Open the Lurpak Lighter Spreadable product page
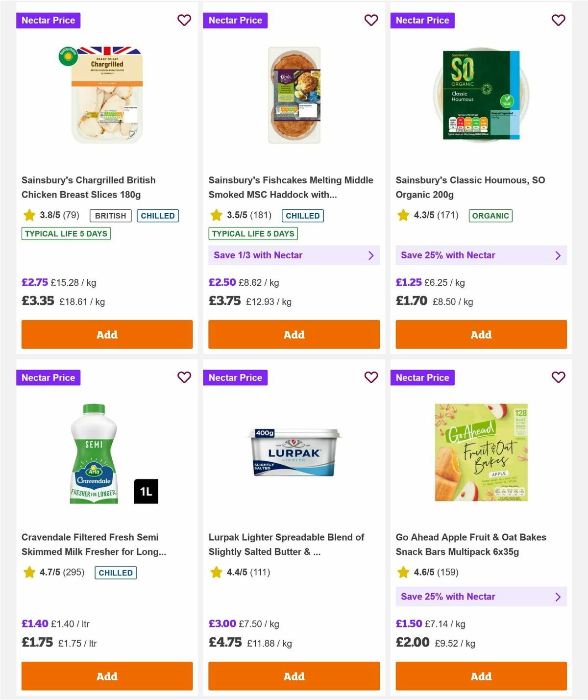 click(x=287, y=544)
